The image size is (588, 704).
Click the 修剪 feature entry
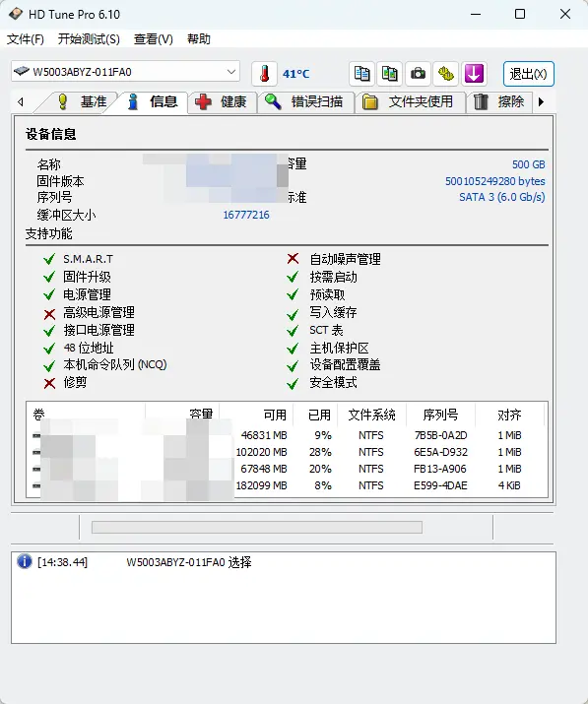tap(75, 383)
